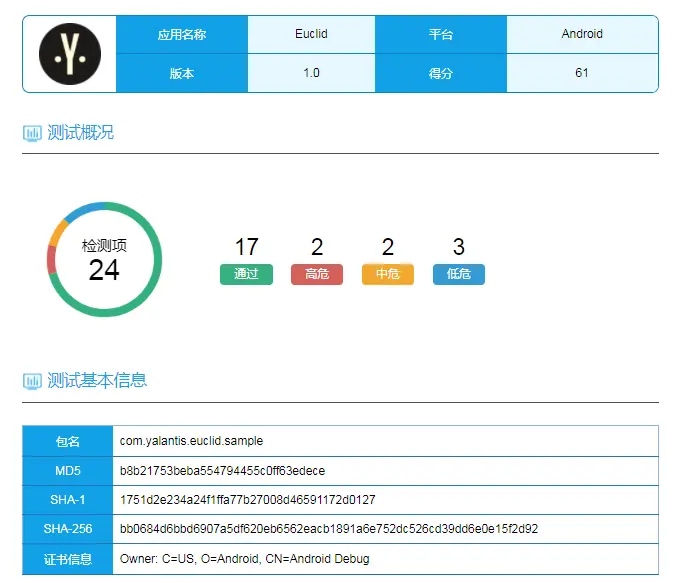
Task: Click the 得分 header cell
Action: tap(441, 73)
